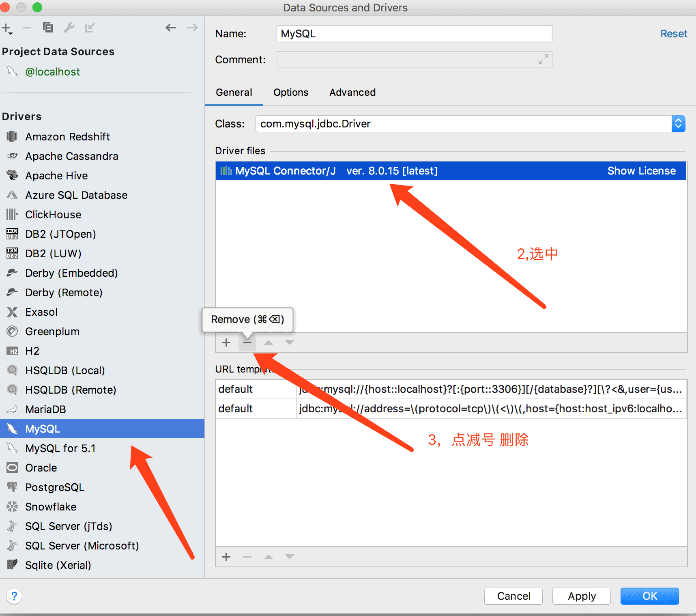Select the second default URL template with address=
The height and width of the screenshot is (616, 696).
pyautogui.click(x=451, y=409)
